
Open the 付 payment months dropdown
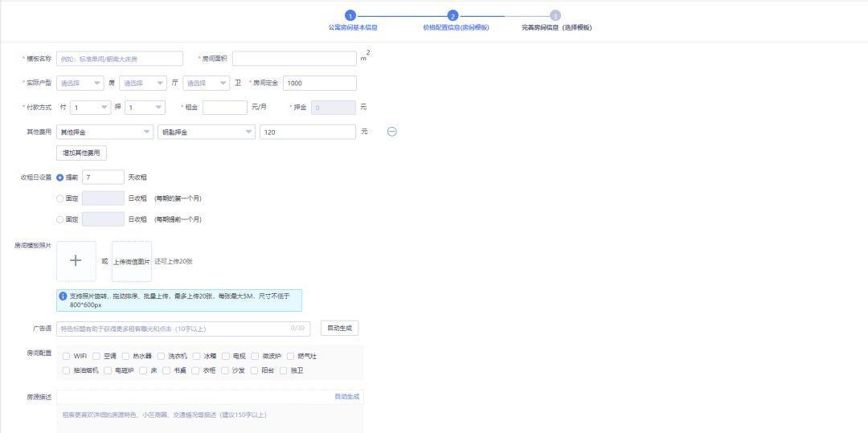point(90,108)
